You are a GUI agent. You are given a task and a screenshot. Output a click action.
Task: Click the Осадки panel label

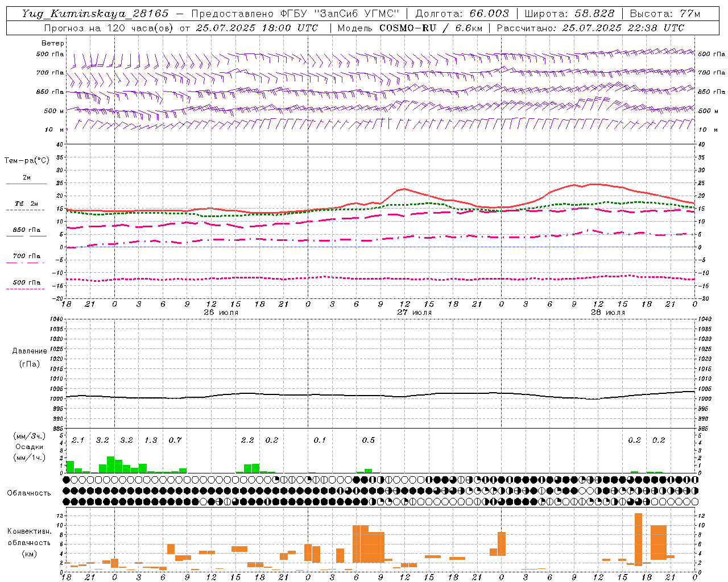(x=29, y=447)
